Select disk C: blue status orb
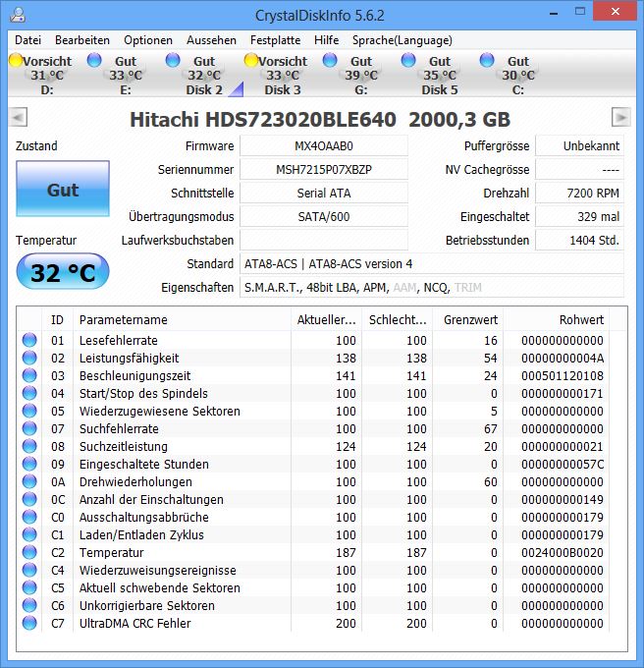 [x=487, y=61]
